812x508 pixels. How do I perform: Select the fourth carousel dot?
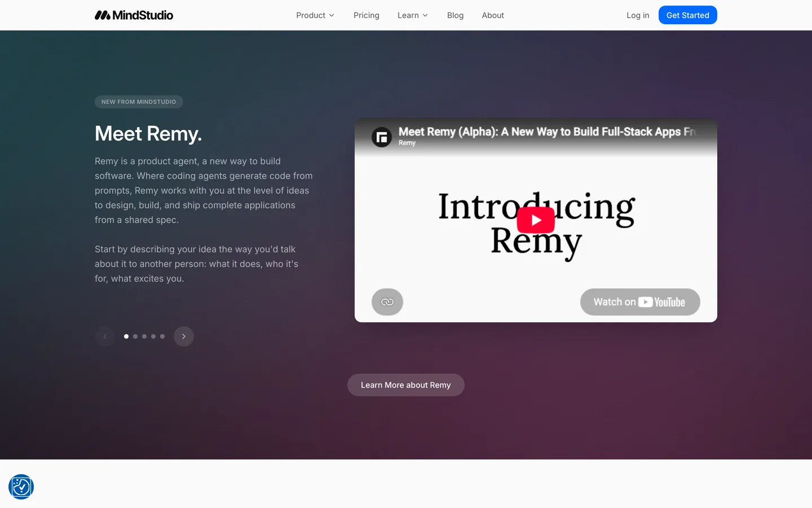tap(153, 336)
